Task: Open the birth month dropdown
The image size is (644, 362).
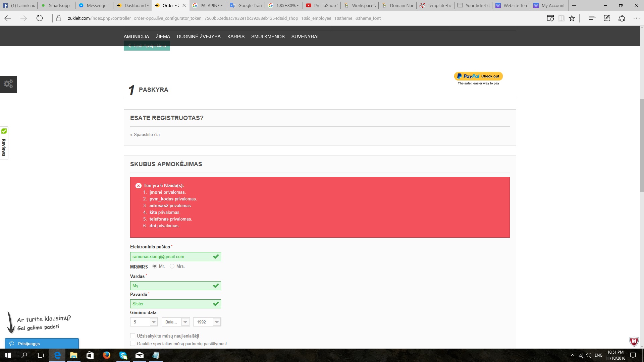Action: [175, 322]
